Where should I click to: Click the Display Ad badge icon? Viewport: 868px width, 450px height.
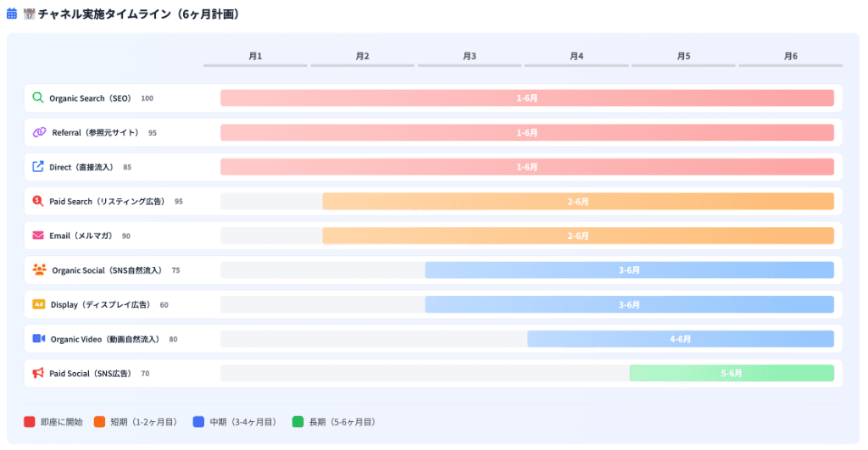(38, 304)
